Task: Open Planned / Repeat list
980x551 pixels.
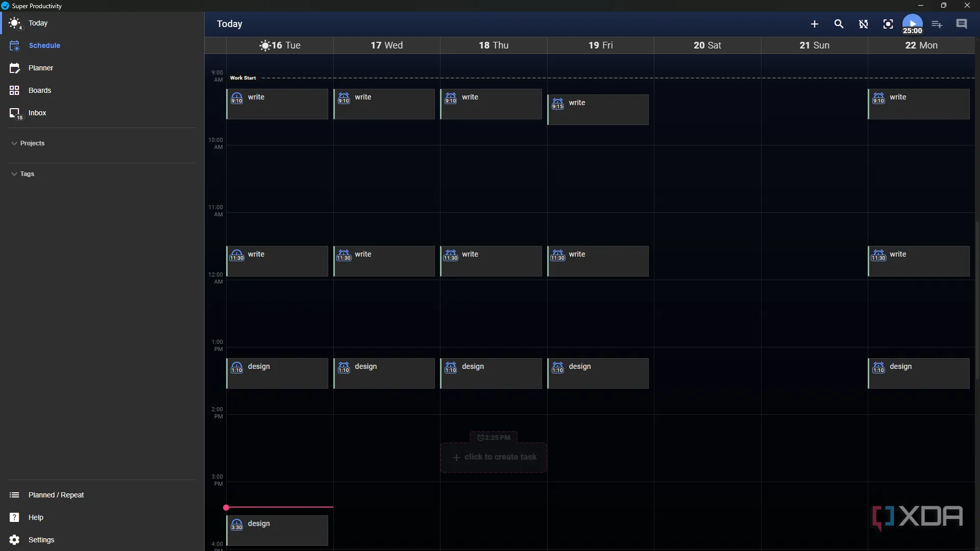Action: coord(56,495)
